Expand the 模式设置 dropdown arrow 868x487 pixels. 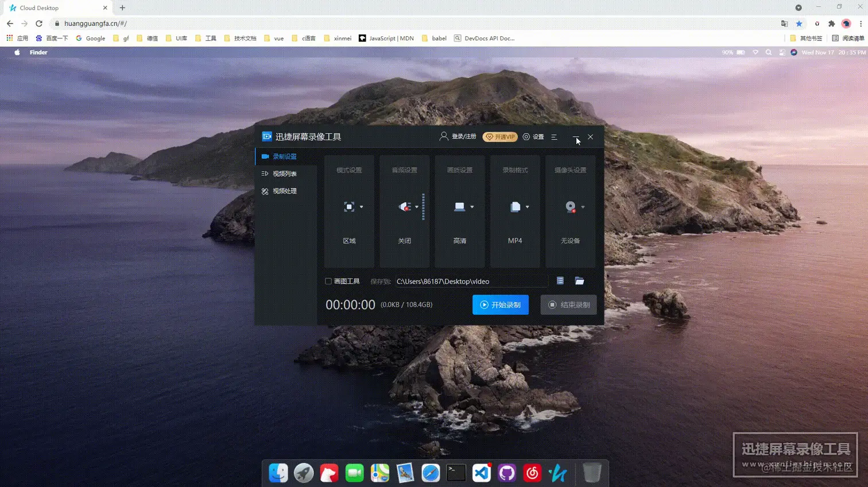pos(361,207)
